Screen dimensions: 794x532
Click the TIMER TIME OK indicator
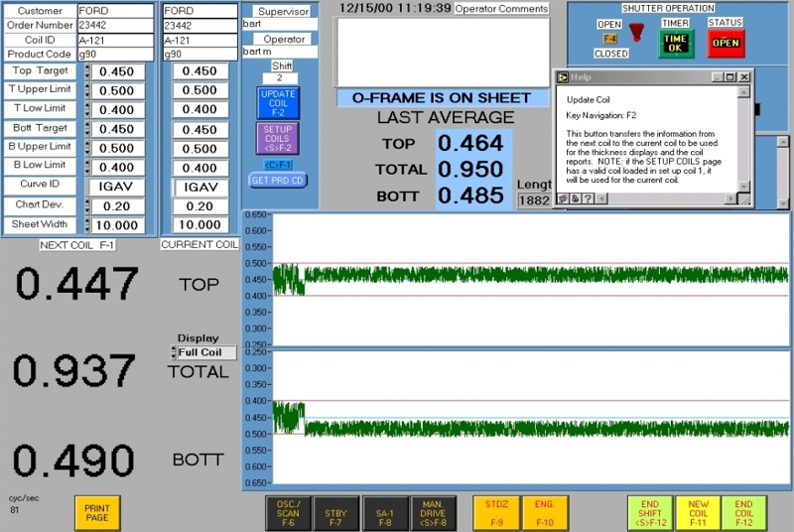pos(675,43)
